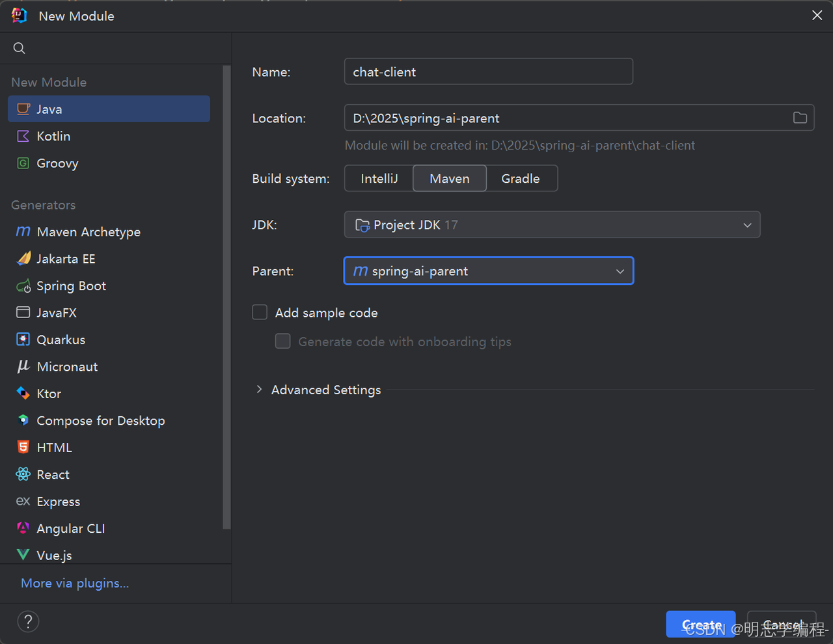Click the JavaFX window icon

tap(23, 313)
